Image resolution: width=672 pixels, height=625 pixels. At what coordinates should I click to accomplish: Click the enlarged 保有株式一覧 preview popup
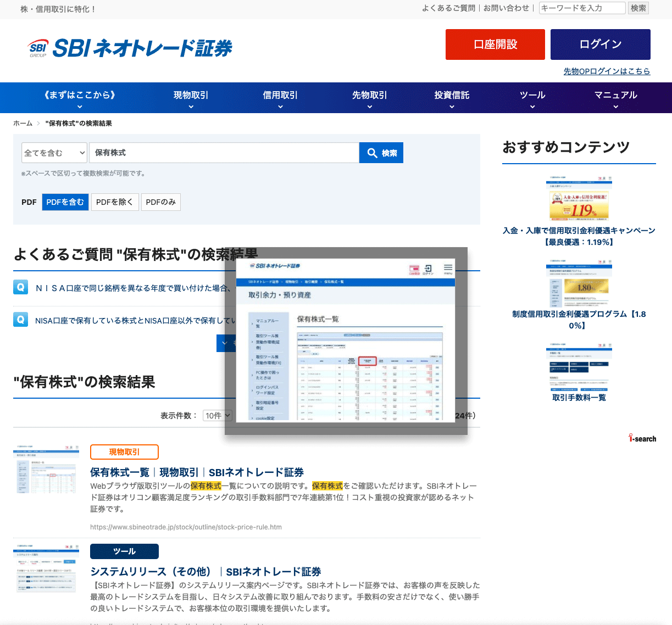[346, 341]
